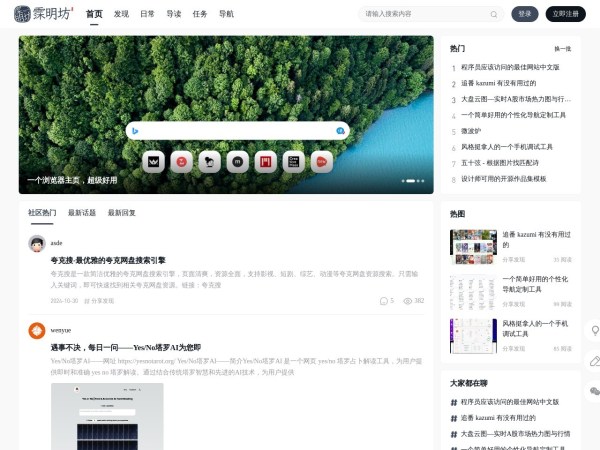Click the 深明坊 site logo
This screenshot has width=600, height=450.
coord(45,14)
